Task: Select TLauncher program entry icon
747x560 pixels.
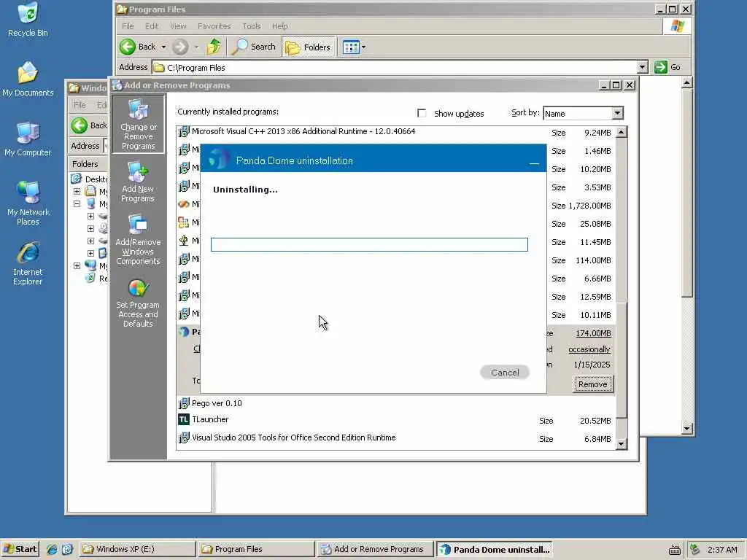Action: point(183,419)
